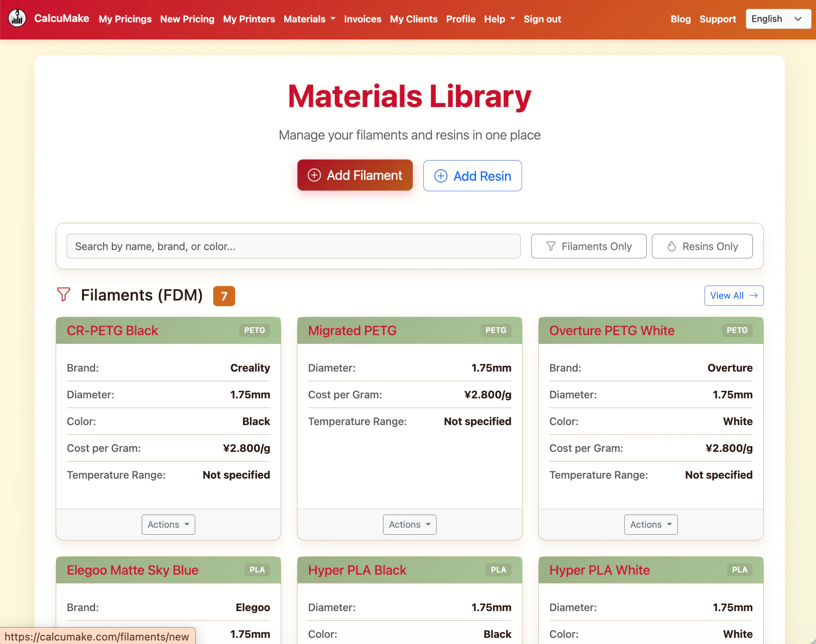Open the English language selector

pos(778,19)
